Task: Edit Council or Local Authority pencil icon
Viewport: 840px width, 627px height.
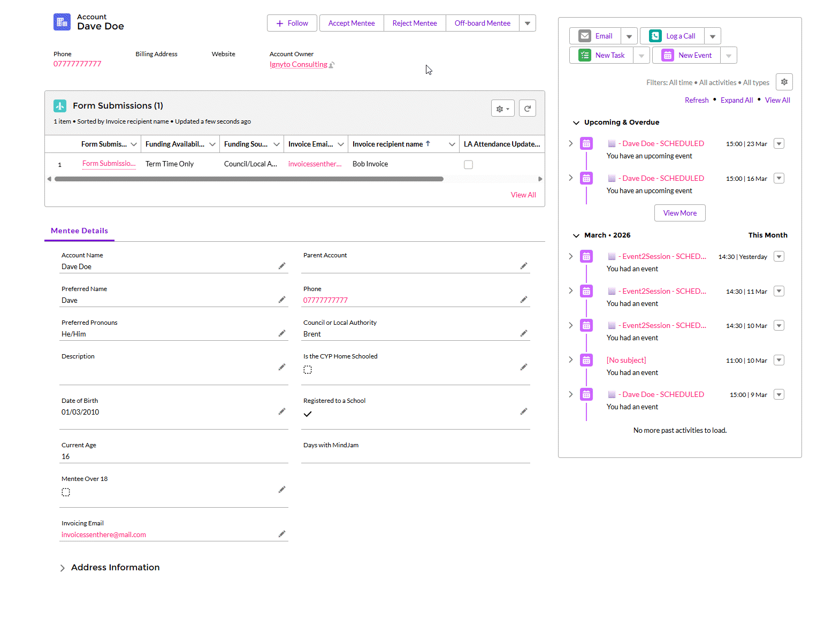Action: [524, 333]
